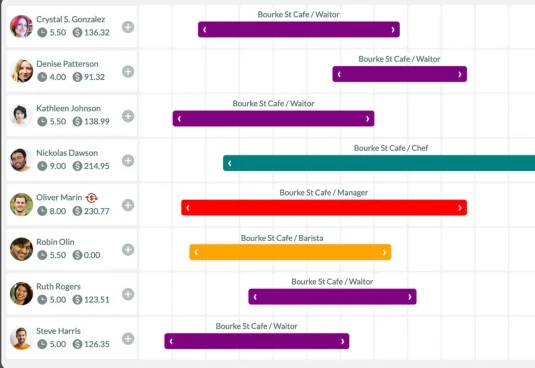This screenshot has width=535, height=368.
Task: Click left handle of Denise's Waitor shift
Action: tap(339, 74)
